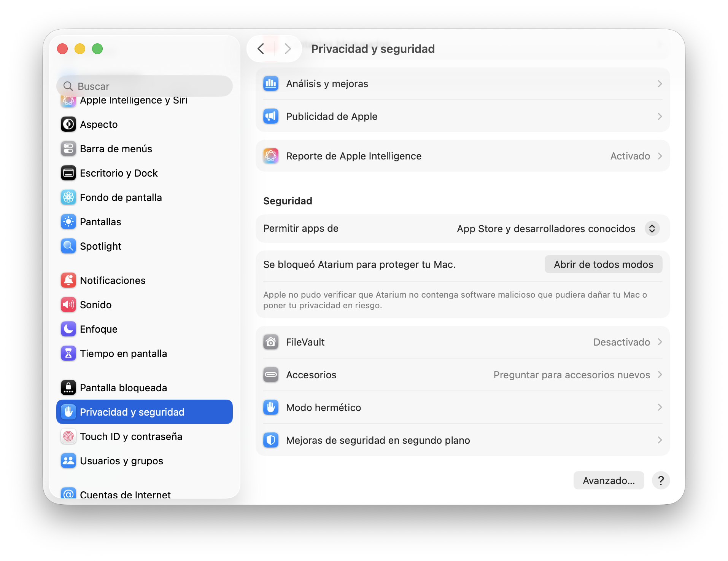Click the Usuarios y grupos people icon

click(68, 461)
